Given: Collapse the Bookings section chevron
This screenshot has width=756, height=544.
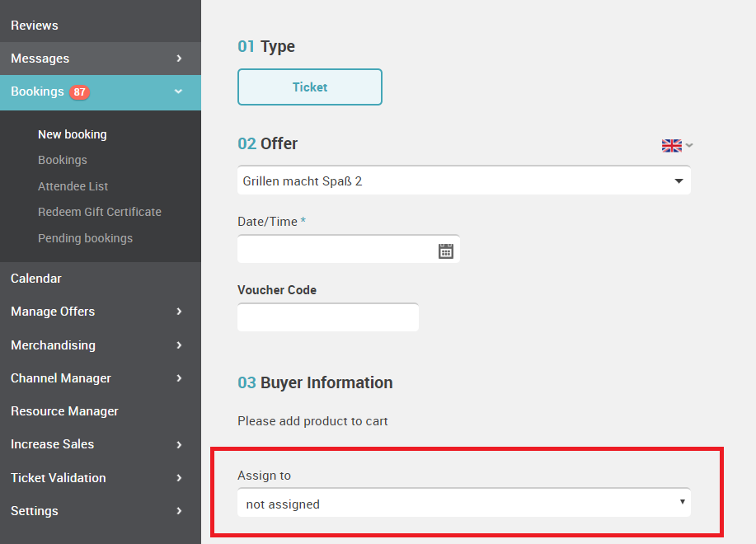Looking at the screenshot, I should coord(178,91).
